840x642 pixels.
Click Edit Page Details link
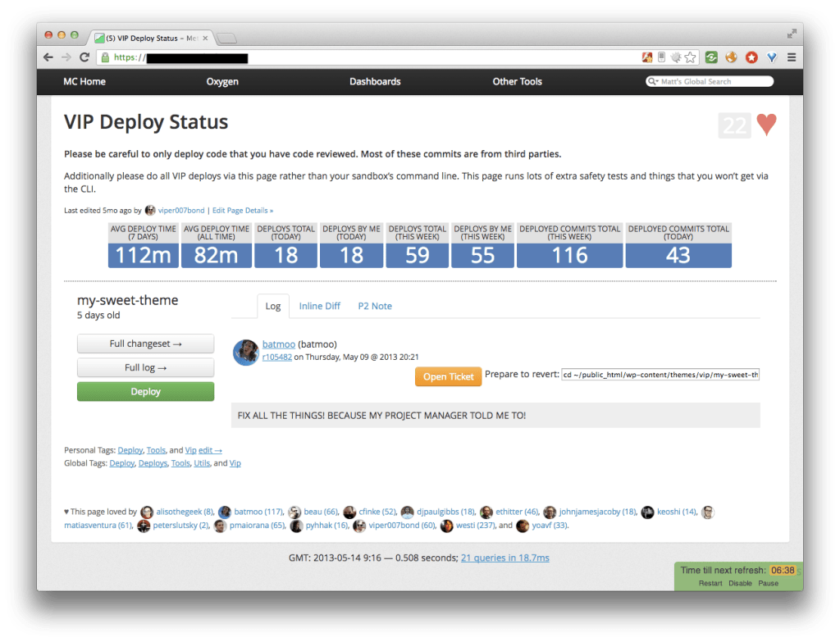243,211
